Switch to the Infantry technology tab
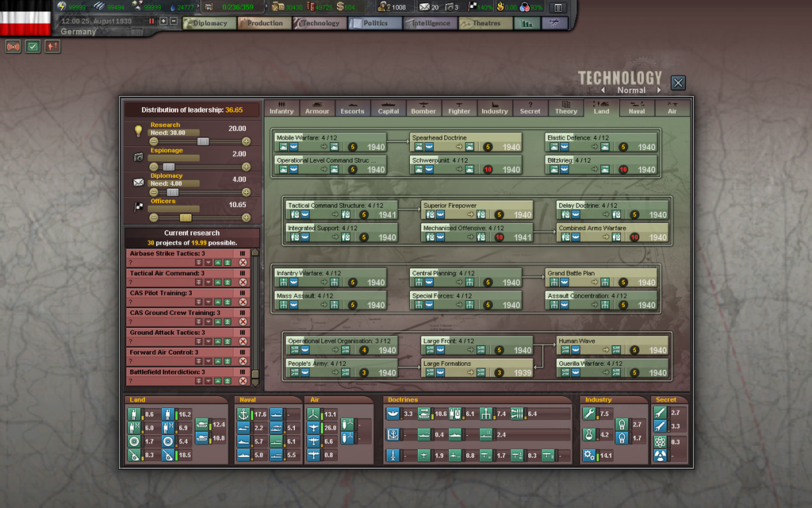Screen dimensions: 812x508 tap(282, 108)
